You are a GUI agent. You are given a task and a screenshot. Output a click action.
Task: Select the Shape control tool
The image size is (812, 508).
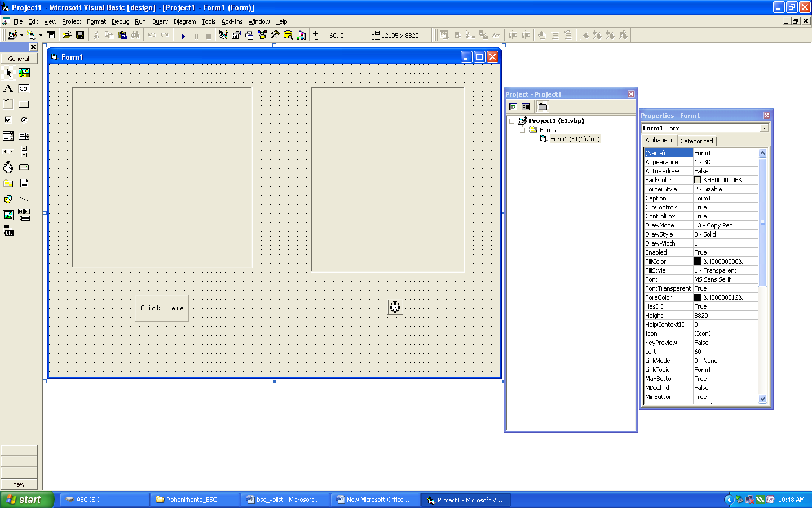(8, 199)
